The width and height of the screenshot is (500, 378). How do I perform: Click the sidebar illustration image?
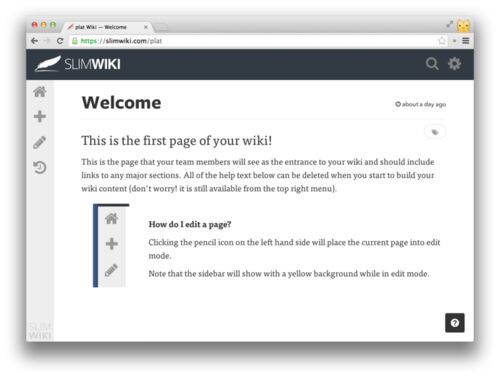coord(111,245)
